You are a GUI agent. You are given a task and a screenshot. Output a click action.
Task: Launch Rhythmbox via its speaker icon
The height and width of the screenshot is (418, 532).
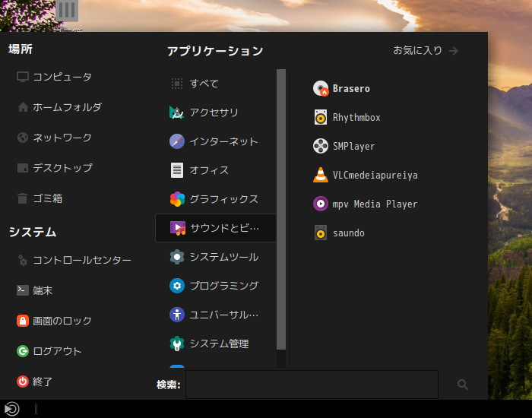click(x=321, y=117)
